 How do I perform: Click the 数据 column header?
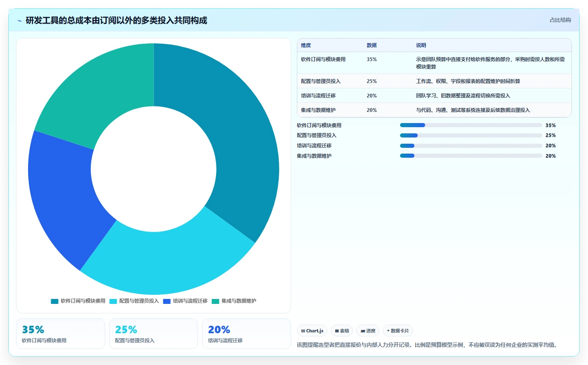(372, 45)
